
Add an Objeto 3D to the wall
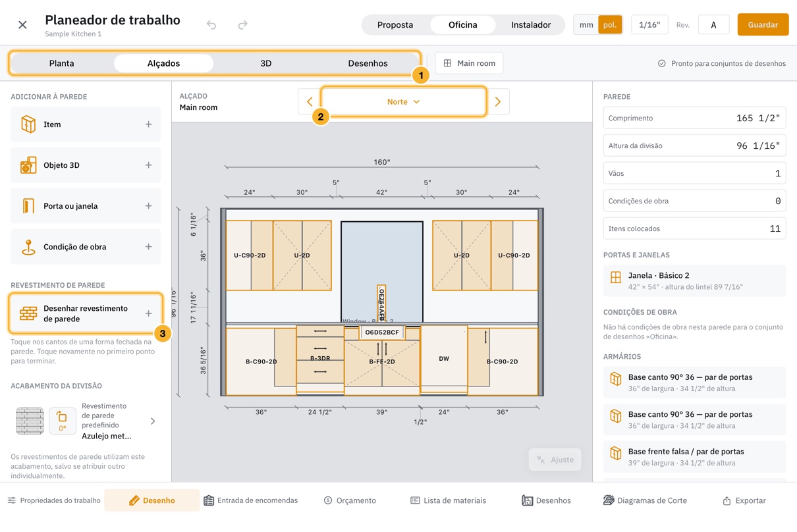86,165
